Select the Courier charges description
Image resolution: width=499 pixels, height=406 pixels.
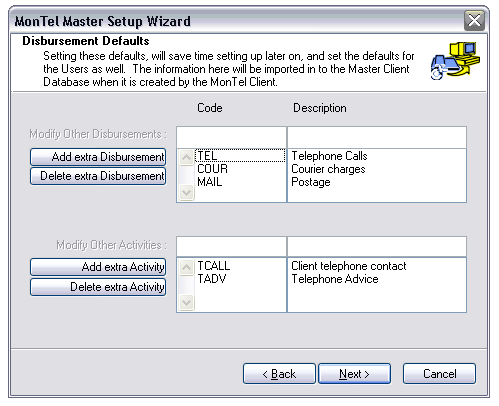click(328, 169)
